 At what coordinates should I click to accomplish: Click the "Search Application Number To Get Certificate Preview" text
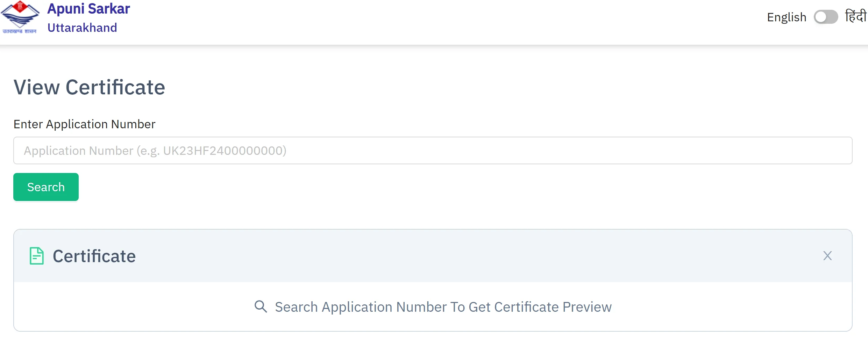(x=443, y=307)
